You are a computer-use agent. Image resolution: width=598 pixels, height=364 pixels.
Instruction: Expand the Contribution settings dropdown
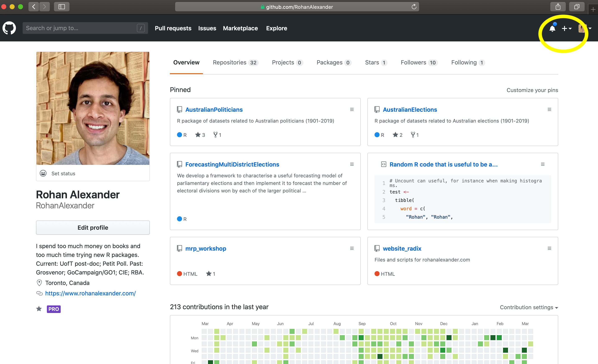529,307
